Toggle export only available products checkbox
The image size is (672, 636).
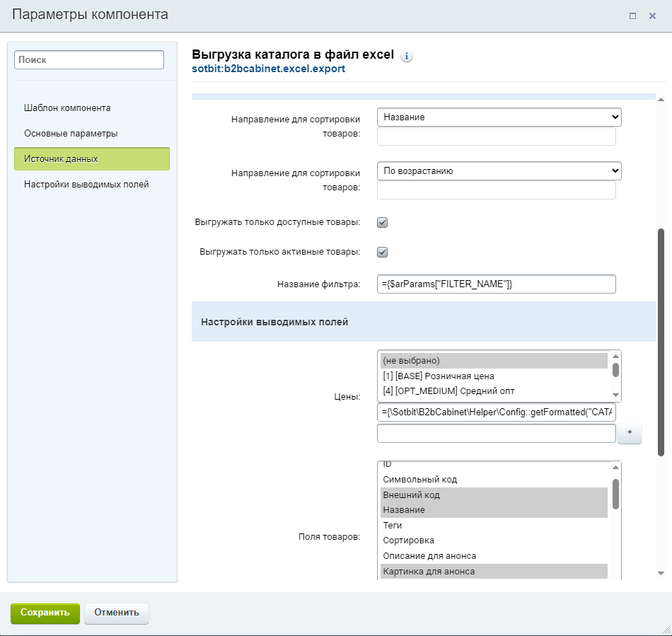[382, 222]
